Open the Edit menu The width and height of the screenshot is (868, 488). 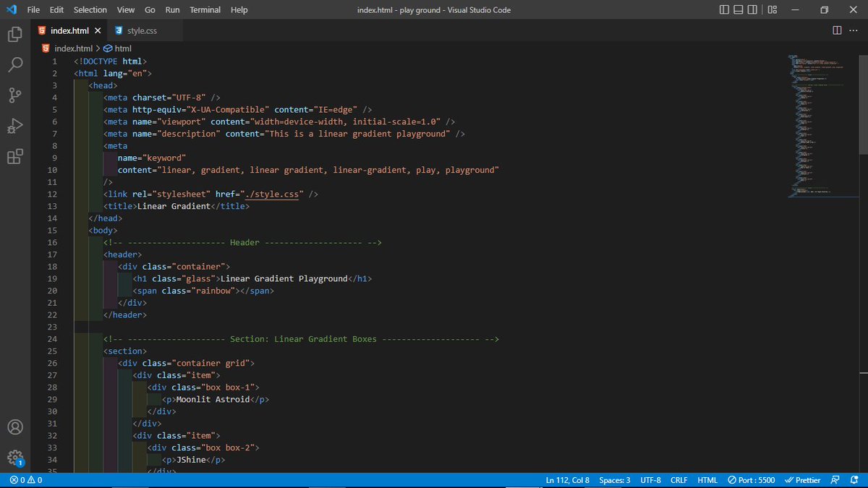pos(57,9)
